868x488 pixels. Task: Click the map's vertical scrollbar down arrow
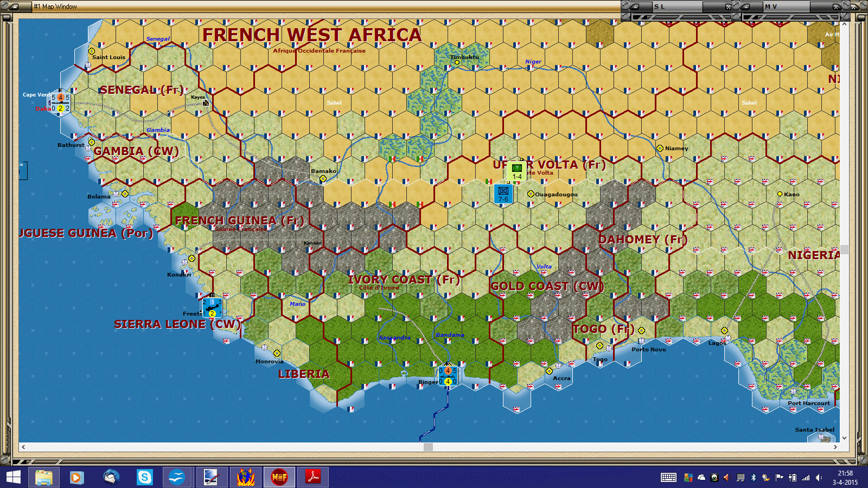844,438
